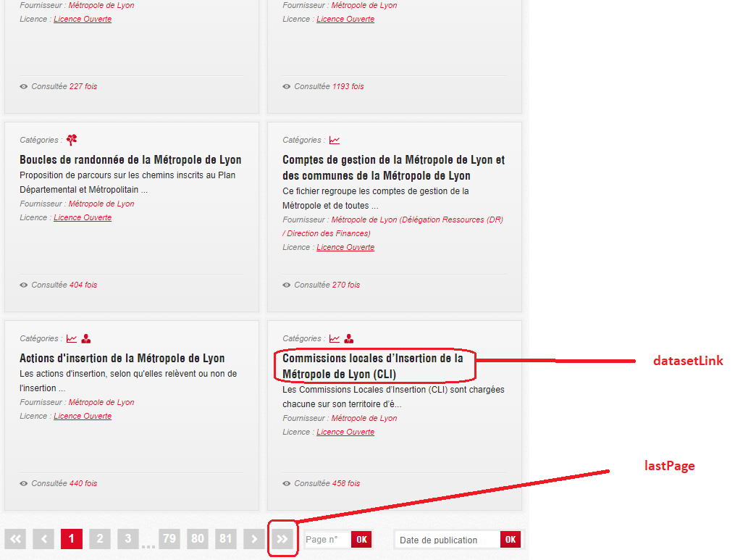
Task: Select page 3 in pagination
Action: tap(127, 539)
